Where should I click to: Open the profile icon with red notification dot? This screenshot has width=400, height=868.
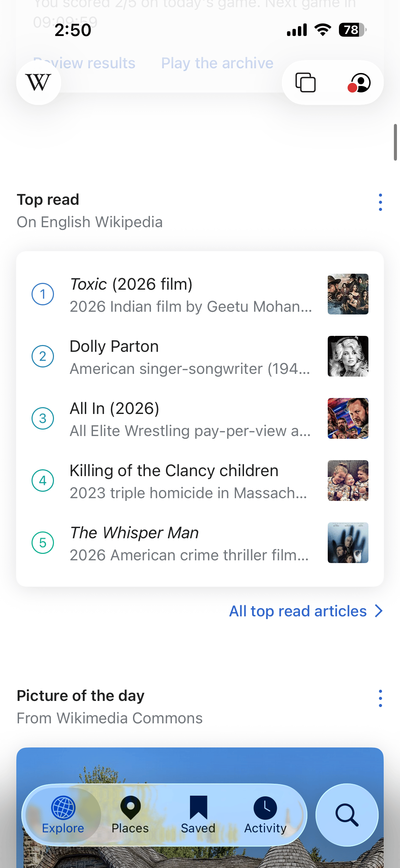[359, 83]
